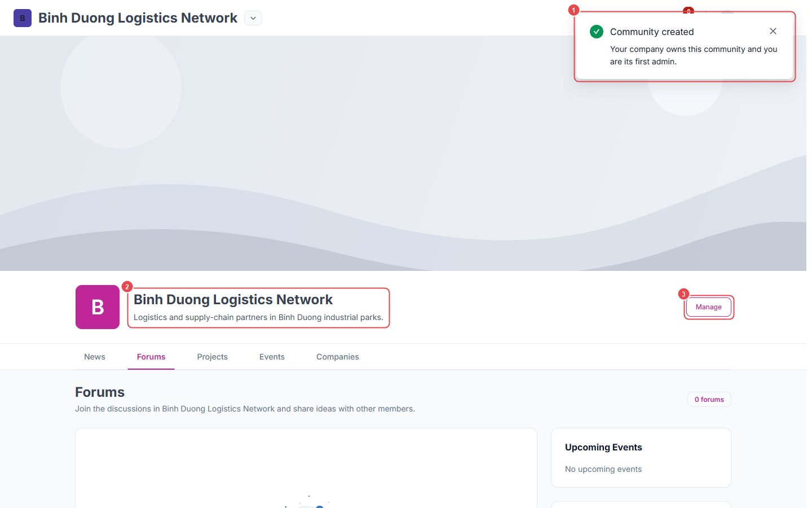Click the small purple B logo in header
The image size is (812, 508).
coord(23,18)
